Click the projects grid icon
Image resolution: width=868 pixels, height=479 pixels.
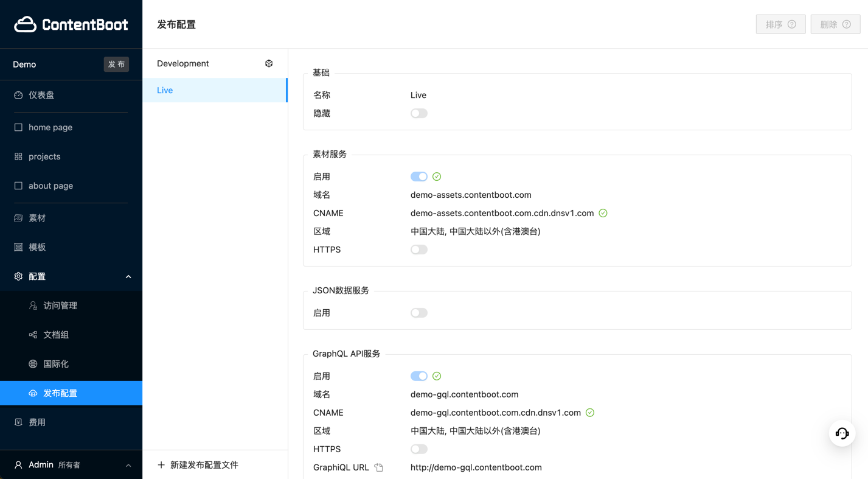(18, 156)
